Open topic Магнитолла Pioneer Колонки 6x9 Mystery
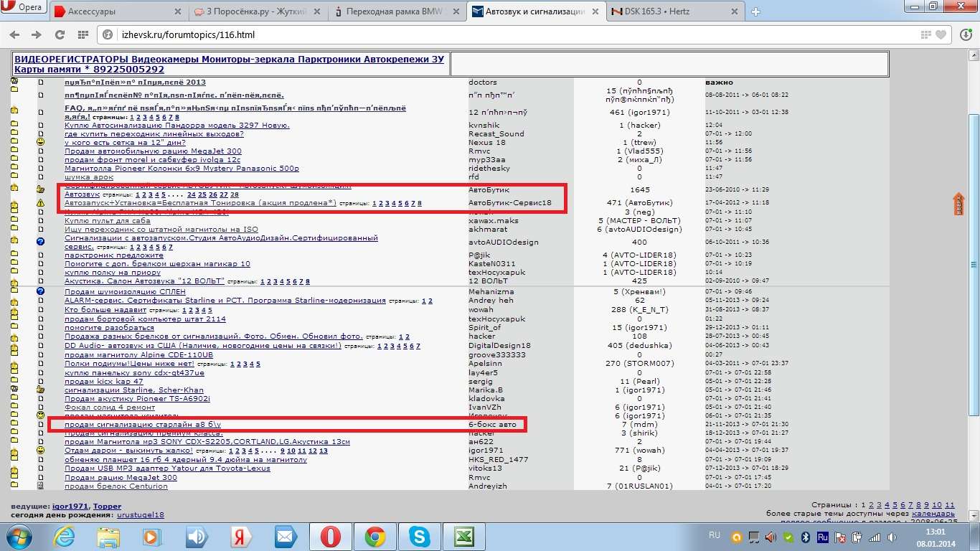This screenshot has height=551, width=980. click(182, 168)
